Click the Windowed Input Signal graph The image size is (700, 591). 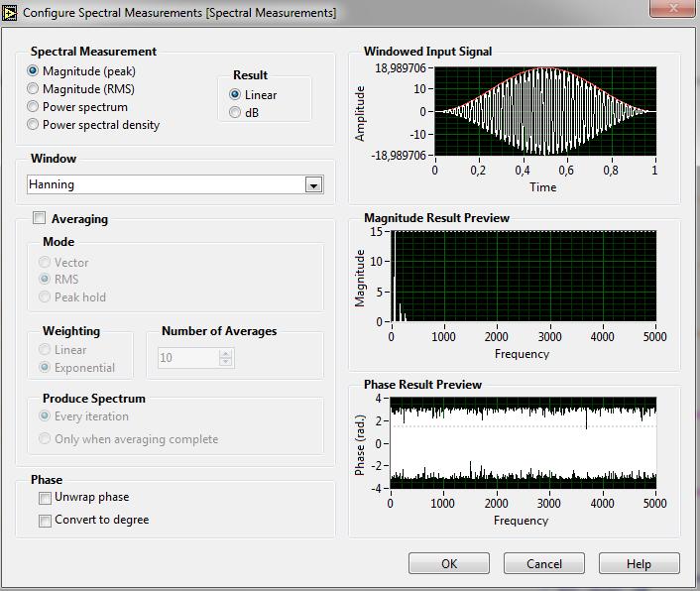(545, 111)
